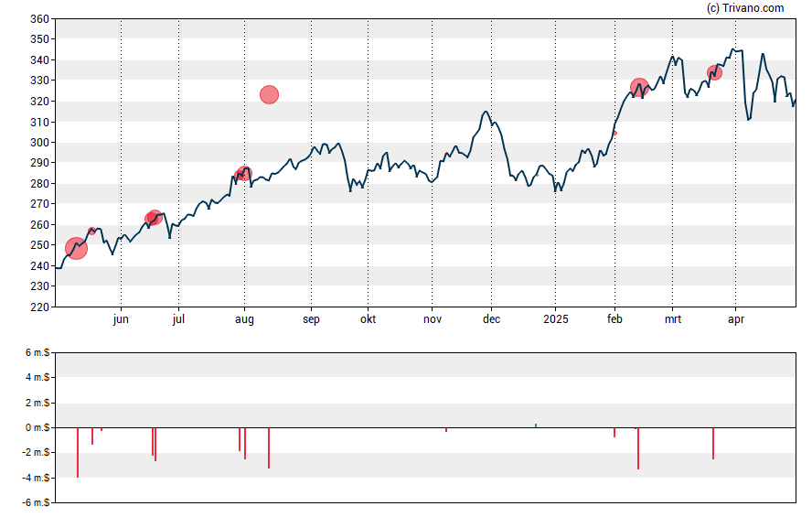Click the small green bar in late December
Screen dimensions: 812x517
tap(536, 425)
